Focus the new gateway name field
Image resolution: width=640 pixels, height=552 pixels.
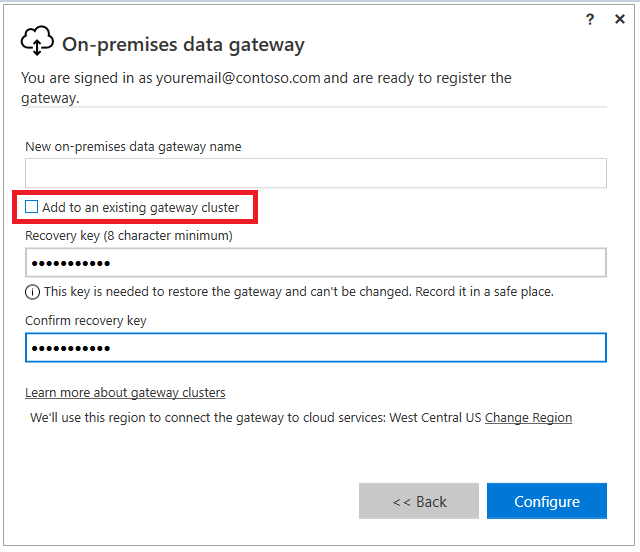coord(316,173)
